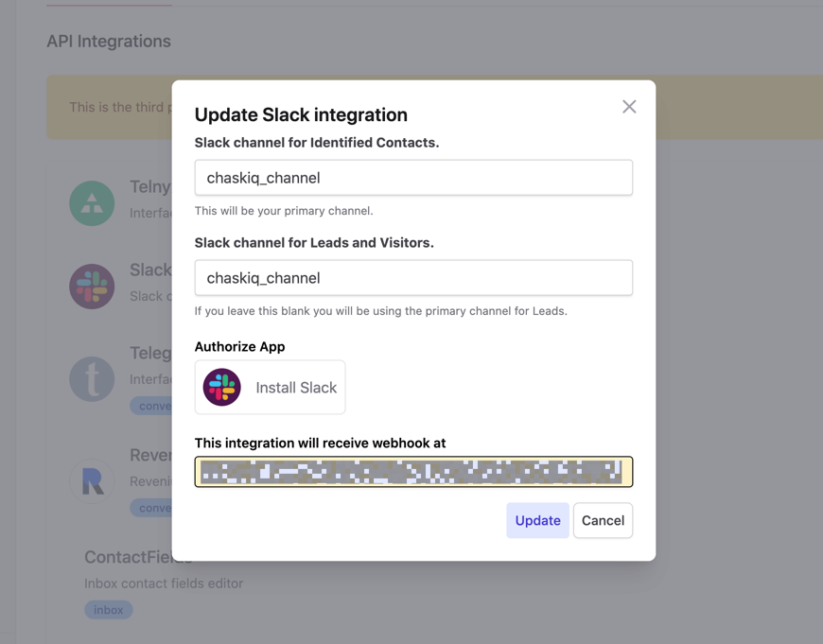This screenshot has width=823, height=644.
Task: Select the webhook URL field
Action: pos(413,472)
